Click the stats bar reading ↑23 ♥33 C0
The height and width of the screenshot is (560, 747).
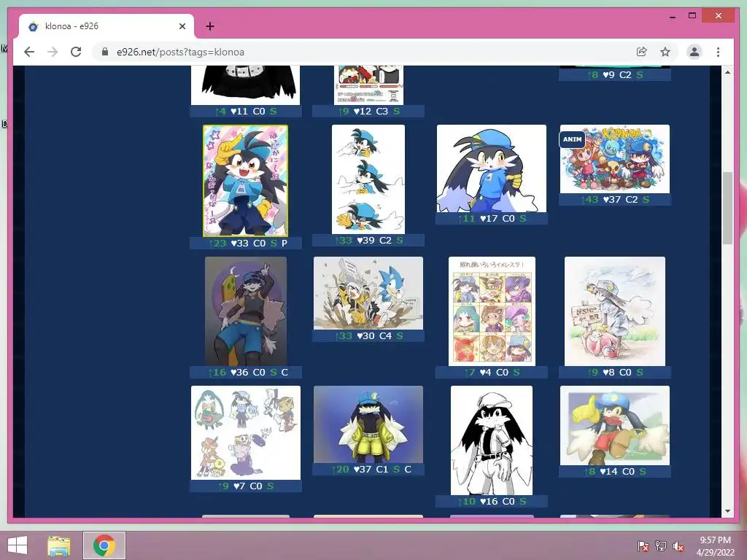(x=245, y=243)
